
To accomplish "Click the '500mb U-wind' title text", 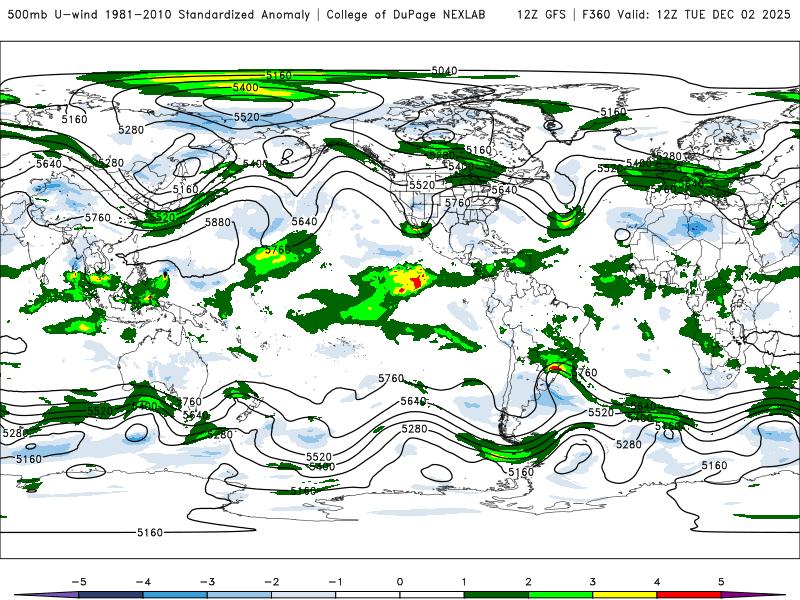I will coord(53,14).
